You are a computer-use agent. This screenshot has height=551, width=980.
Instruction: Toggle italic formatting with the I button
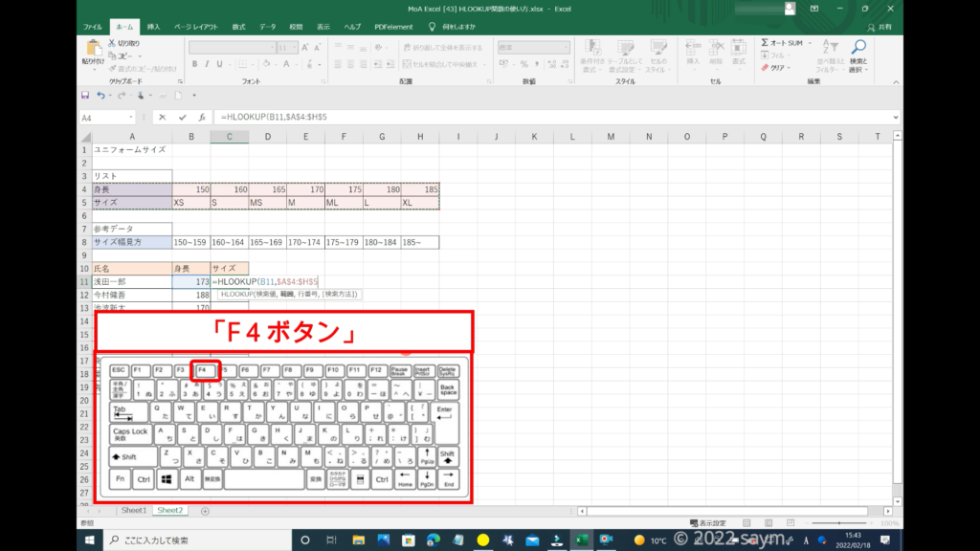207,64
